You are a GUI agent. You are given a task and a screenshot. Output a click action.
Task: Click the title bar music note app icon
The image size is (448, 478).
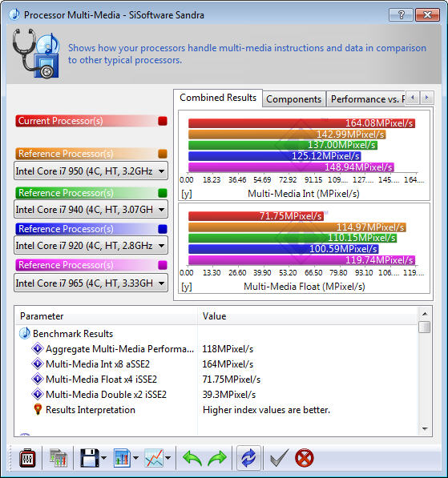pyautogui.click(x=14, y=14)
